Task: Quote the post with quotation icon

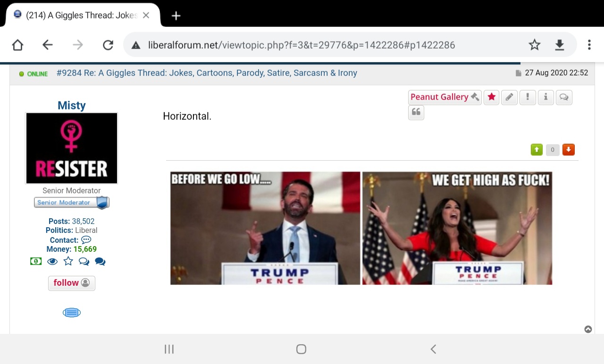Action: coord(416,112)
